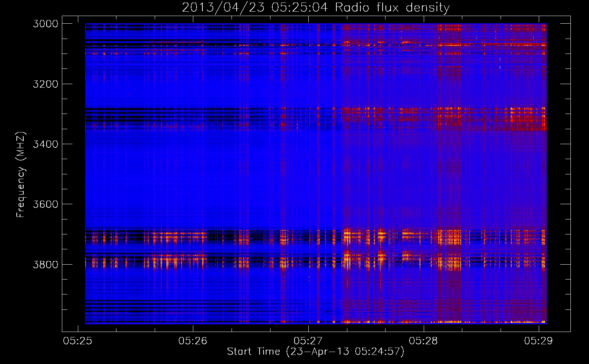This screenshot has height=364, width=589.
Task: Select the 3800 frequency tick label
Action: pos(46,264)
